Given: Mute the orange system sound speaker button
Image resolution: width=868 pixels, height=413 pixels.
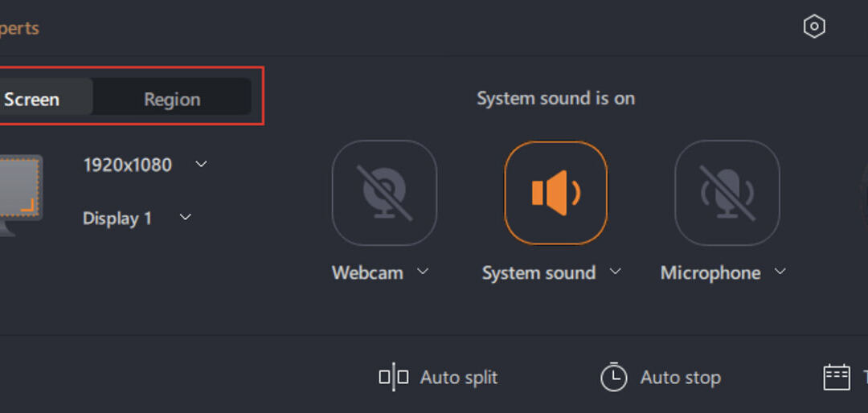Looking at the screenshot, I should (555, 193).
